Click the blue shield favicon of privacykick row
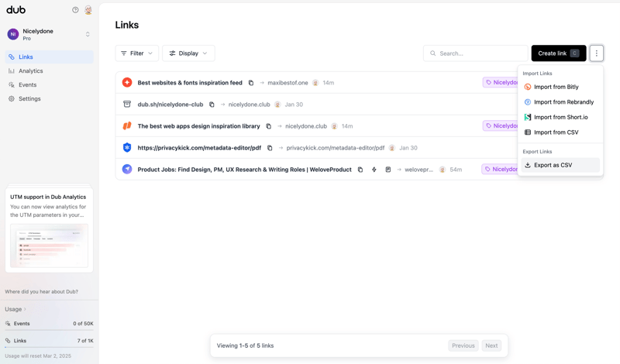The height and width of the screenshot is (364, 620). [127, 147]
